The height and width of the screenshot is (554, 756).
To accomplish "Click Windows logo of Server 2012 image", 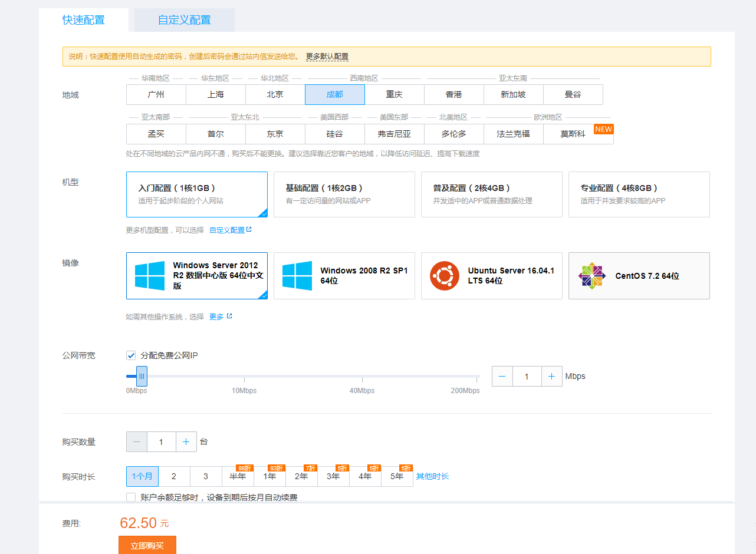I will pyautogui.click(x=150, y=276).
